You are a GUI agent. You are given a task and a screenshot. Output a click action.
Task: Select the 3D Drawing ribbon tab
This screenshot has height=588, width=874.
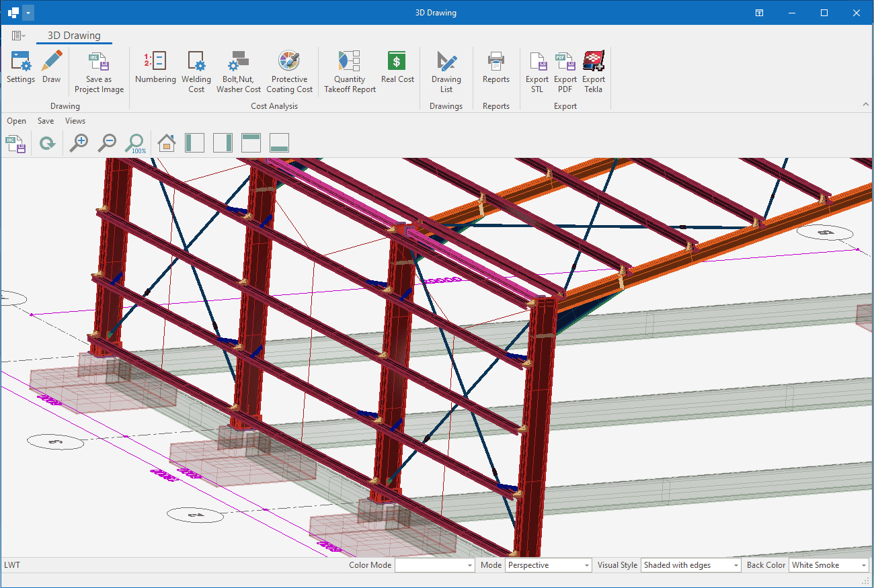click(x=74, y=36)
